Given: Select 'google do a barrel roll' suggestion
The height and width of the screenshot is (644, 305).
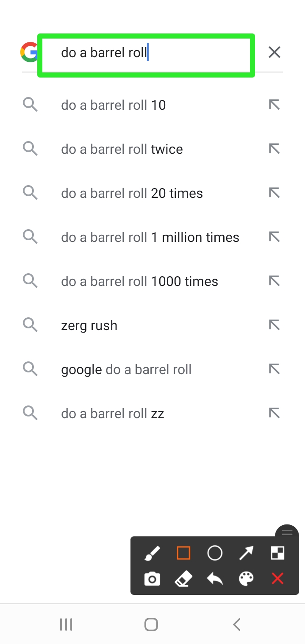Looking at the screenshot, I should [x=126, y=369].
